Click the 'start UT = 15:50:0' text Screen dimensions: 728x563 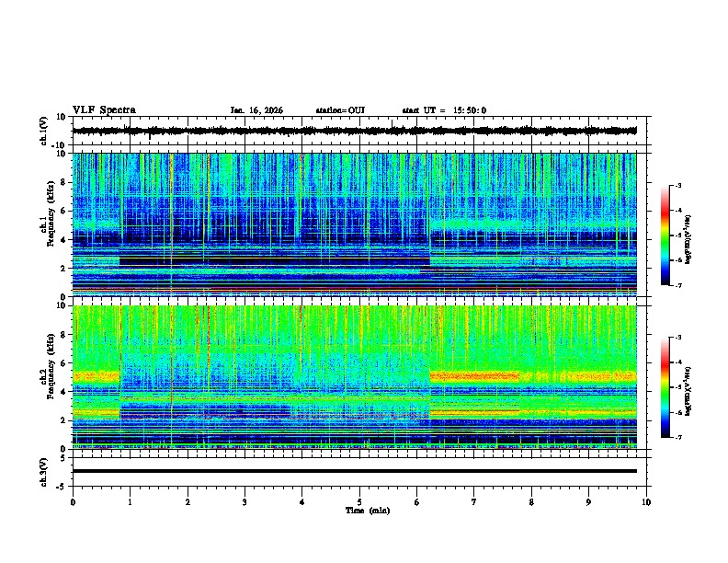(x=444, y=110)
